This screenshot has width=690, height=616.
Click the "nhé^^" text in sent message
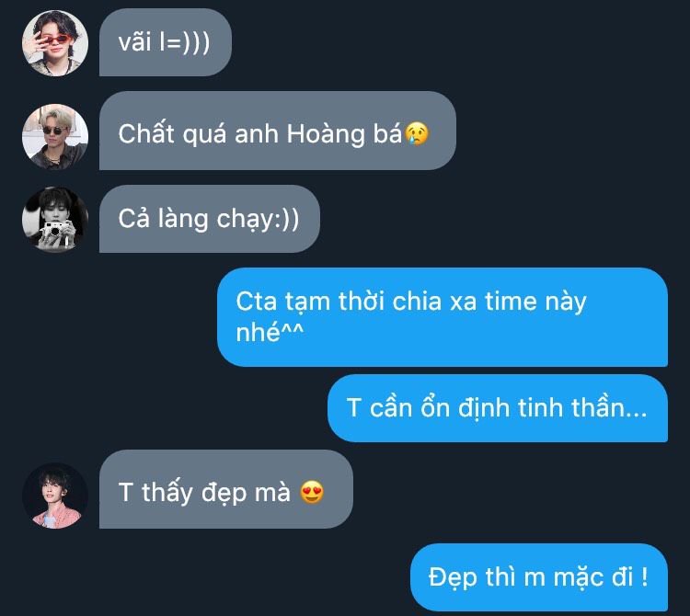(x=270, y=332)
